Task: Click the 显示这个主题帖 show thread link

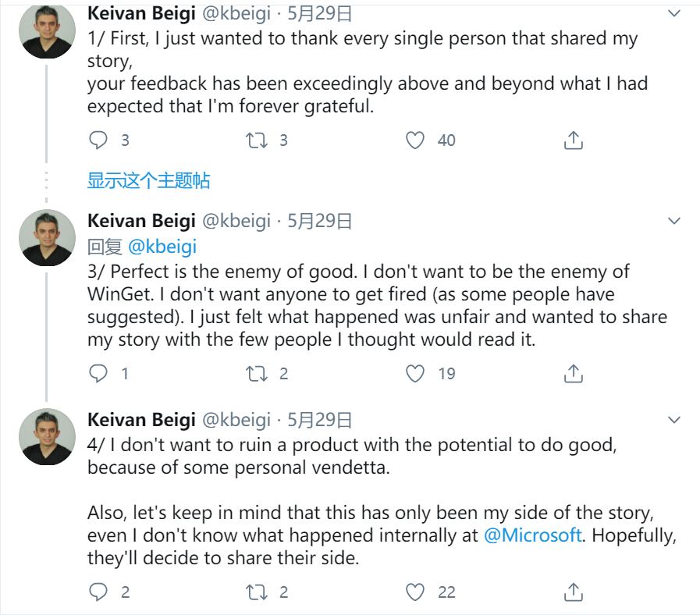Action: (148, 181)
